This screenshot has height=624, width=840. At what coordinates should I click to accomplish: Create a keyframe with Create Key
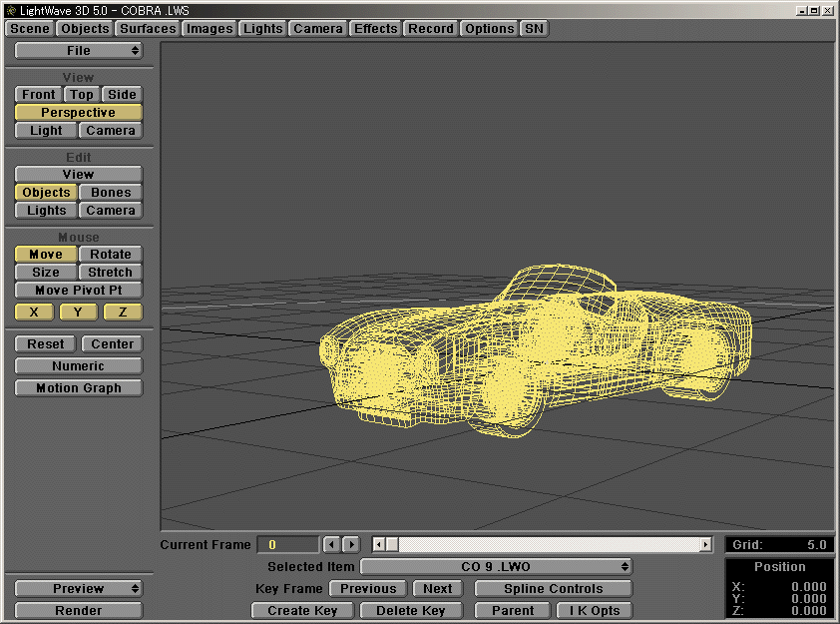pos(302,610)
